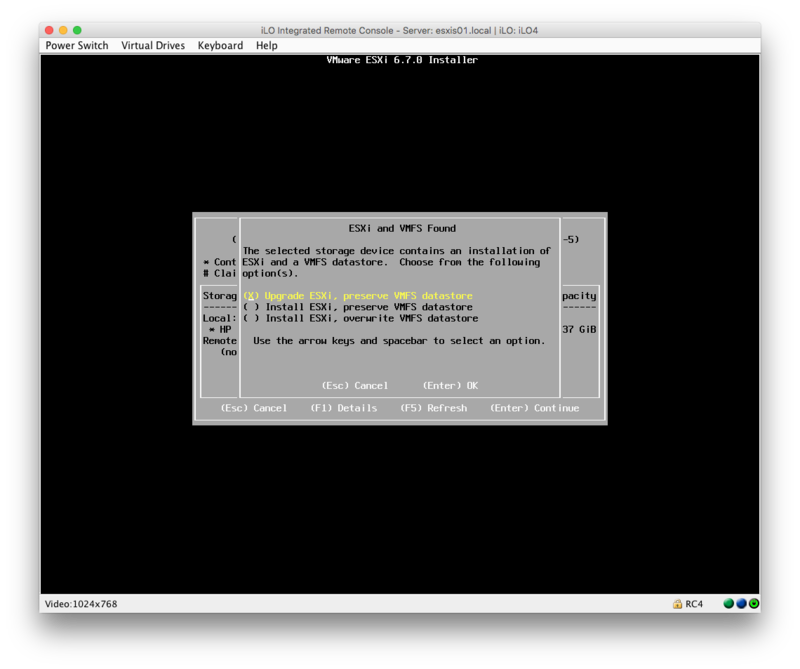Viewport: 800px width, 669px height.
Task: Click (F5) Refresh in bottom bar
Action: (x=434, y=408)
